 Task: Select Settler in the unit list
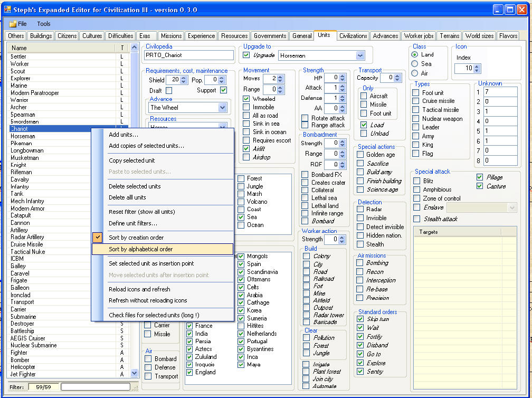[x=18, y=56]
